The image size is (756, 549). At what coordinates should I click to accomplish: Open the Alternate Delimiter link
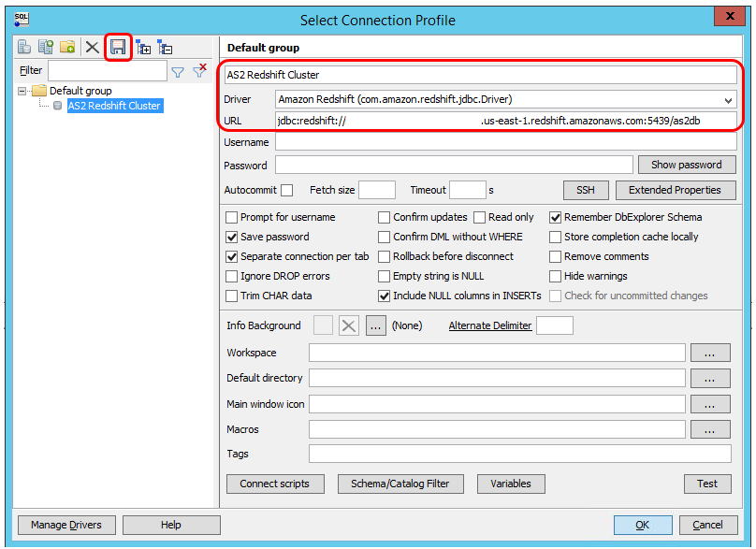[490, 325]
